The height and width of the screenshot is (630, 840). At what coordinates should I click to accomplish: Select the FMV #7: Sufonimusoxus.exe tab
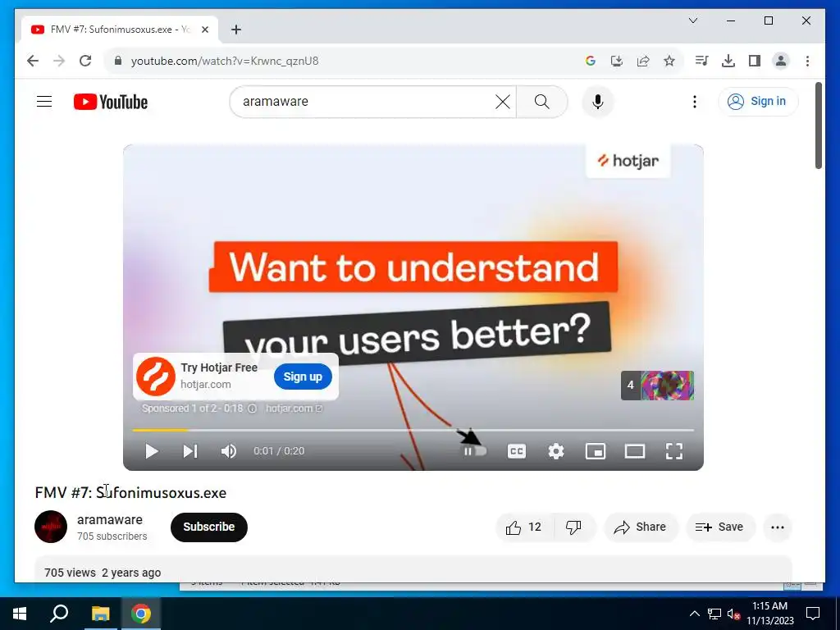[x=120, y=30]
